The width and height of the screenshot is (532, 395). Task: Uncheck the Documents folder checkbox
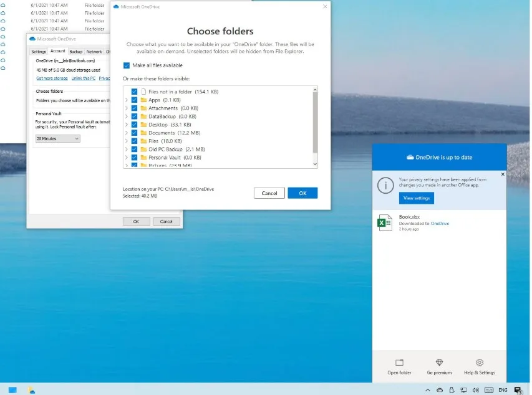(x=134, y=133)
